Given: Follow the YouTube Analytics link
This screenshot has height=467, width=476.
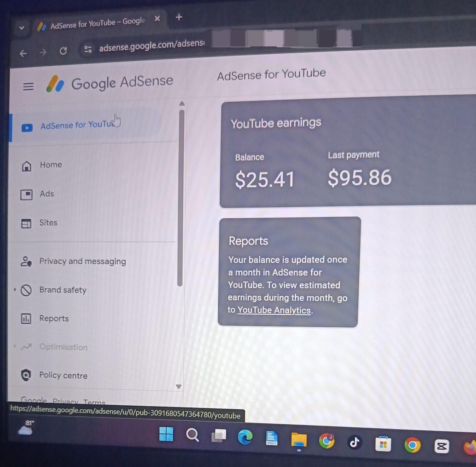Looking at the screenshot, I should pyautogui.click(x=274, y=310).
